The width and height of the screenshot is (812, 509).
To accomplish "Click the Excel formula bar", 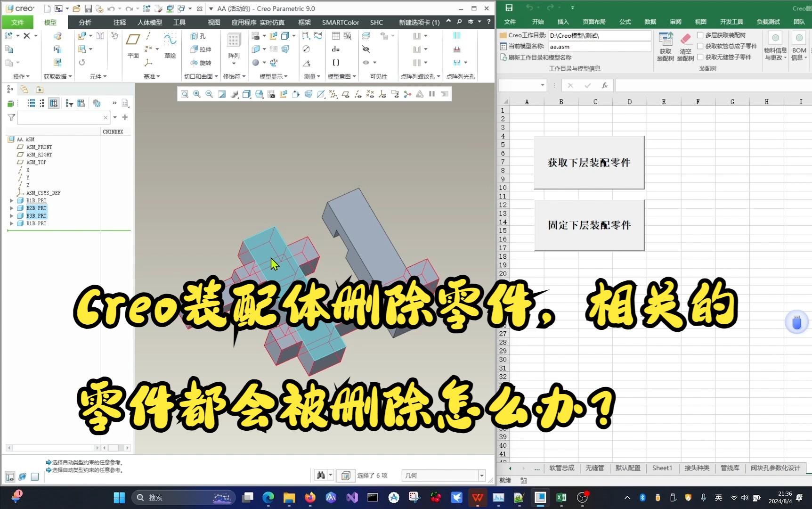I will point(713,85).
